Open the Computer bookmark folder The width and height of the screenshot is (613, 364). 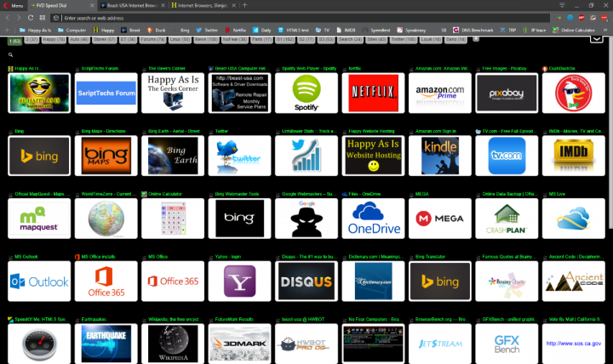coord(72,30)
